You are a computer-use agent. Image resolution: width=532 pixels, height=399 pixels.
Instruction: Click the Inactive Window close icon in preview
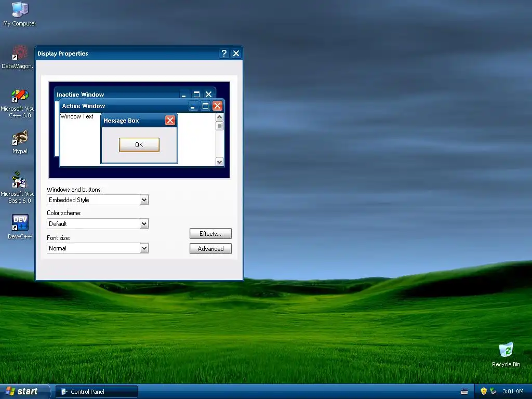coord(209,95)
